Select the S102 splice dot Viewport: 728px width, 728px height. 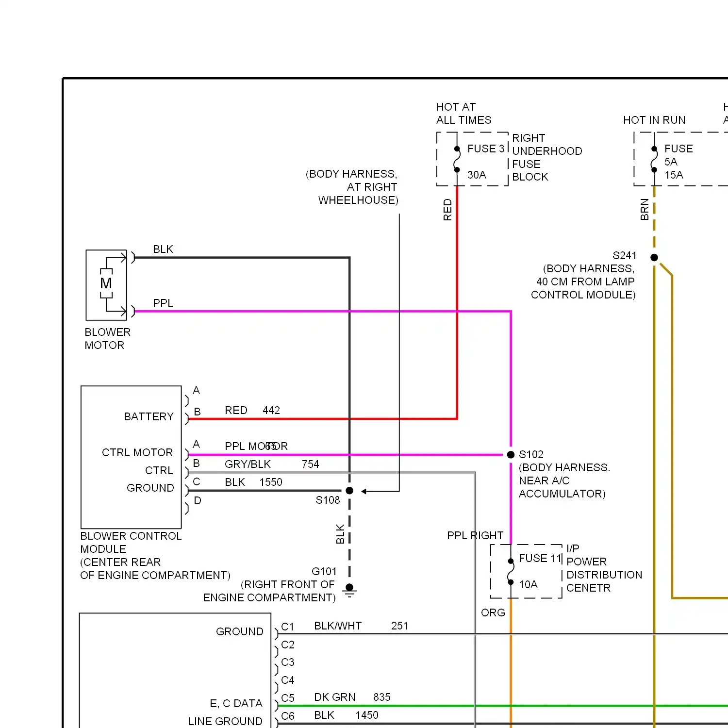pos(511,455)
